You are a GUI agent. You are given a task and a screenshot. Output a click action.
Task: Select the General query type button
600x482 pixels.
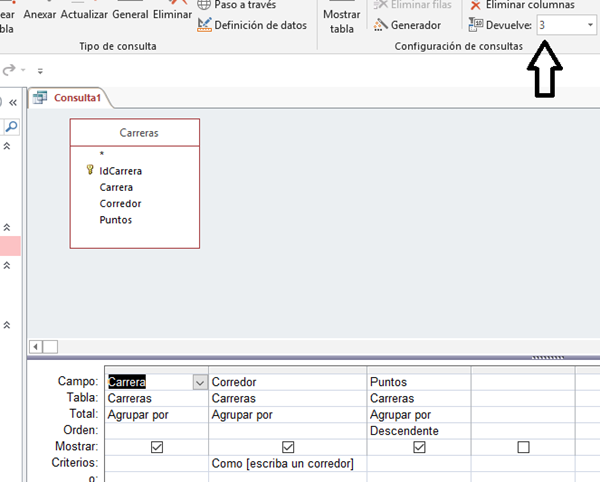(130, 14)
